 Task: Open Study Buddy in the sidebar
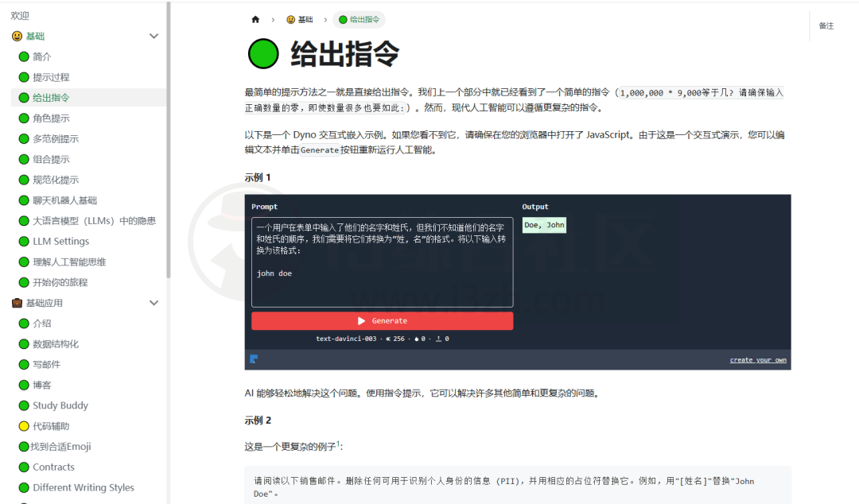point(60,405)
